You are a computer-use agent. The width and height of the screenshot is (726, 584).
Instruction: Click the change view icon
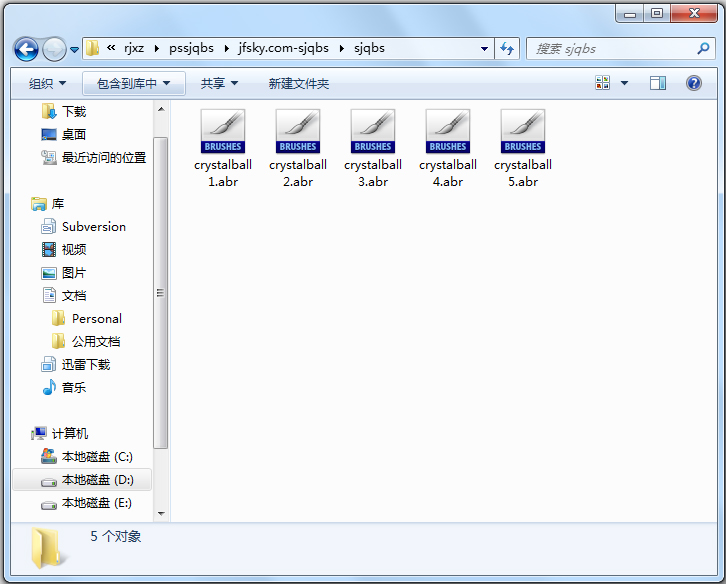pyautogui.click(x=603, y=83)
